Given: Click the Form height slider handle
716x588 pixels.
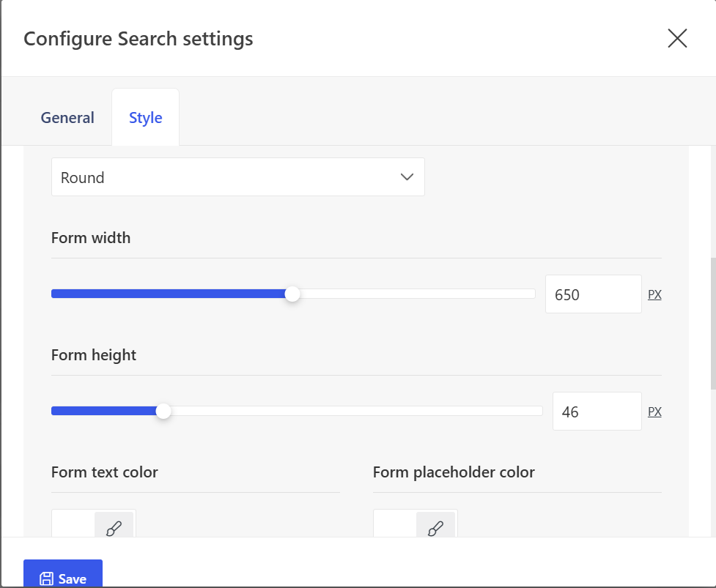Looking at the screenshot, I should (163, 411).
